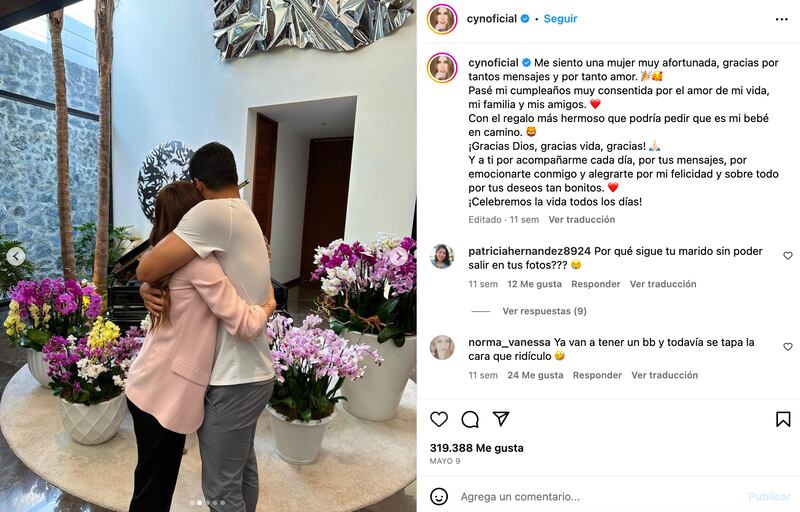Save post with the bookmark icon
The image size is (800, 512).
[783, 419]
